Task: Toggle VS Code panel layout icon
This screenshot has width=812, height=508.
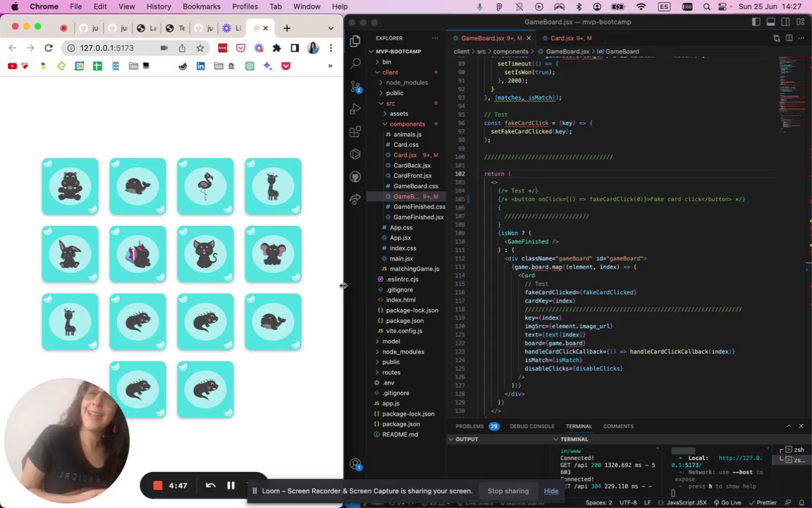Action: (x=770, y=22)
